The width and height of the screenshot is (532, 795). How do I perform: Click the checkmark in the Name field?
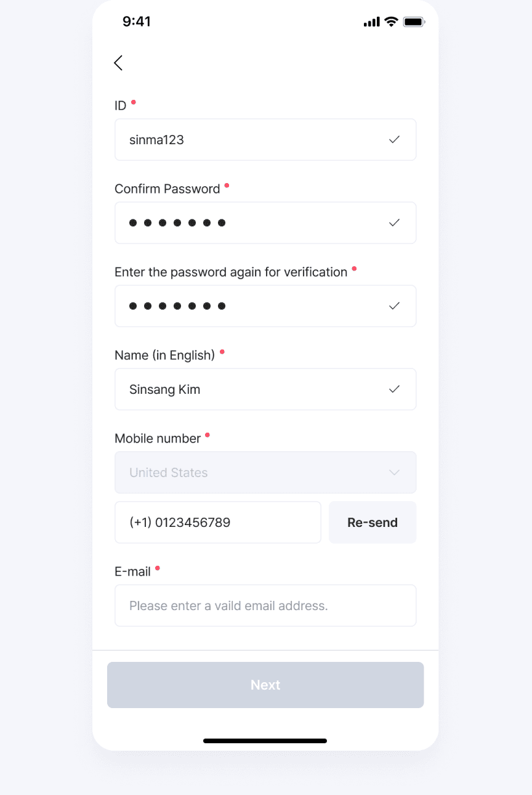[395, 389]
